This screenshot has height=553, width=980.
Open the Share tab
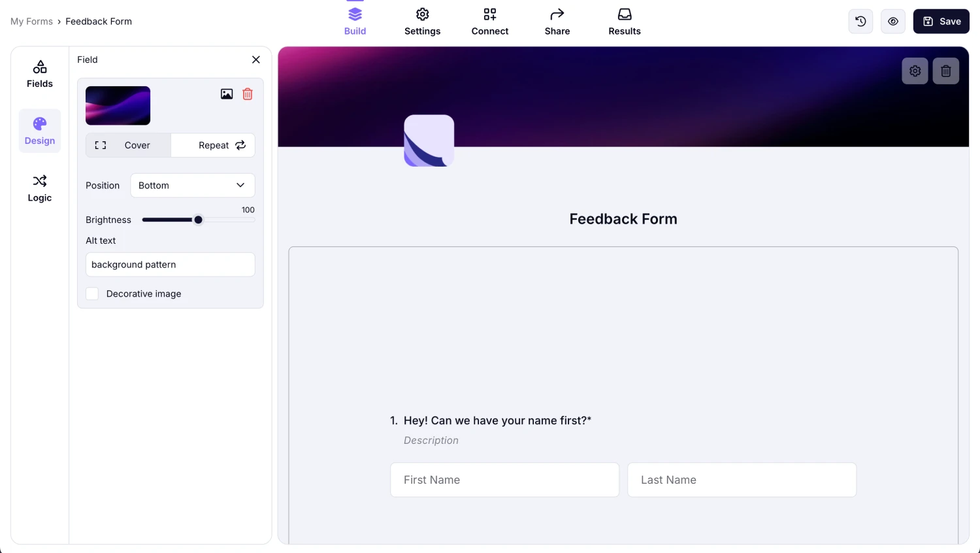point(557,22)
